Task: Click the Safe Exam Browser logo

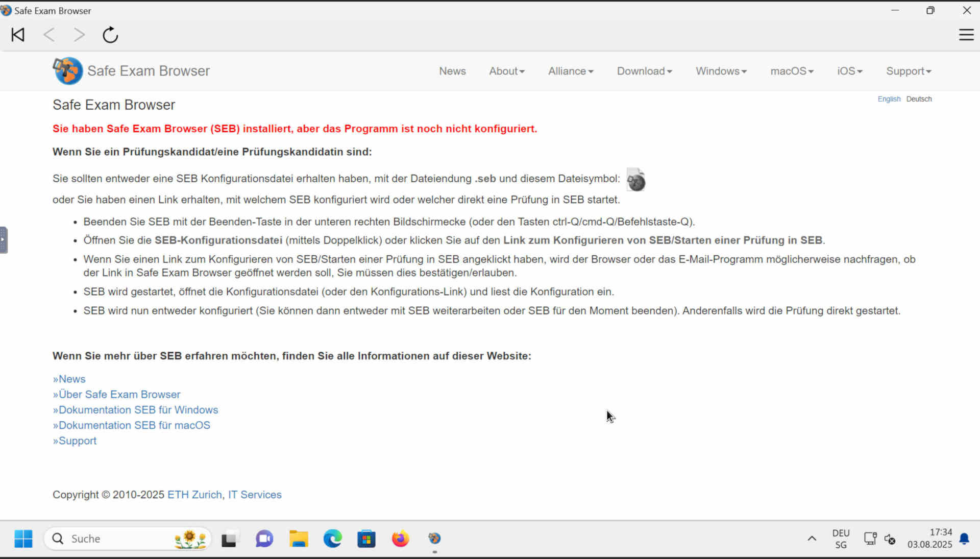Action: [x=67, y=70]
